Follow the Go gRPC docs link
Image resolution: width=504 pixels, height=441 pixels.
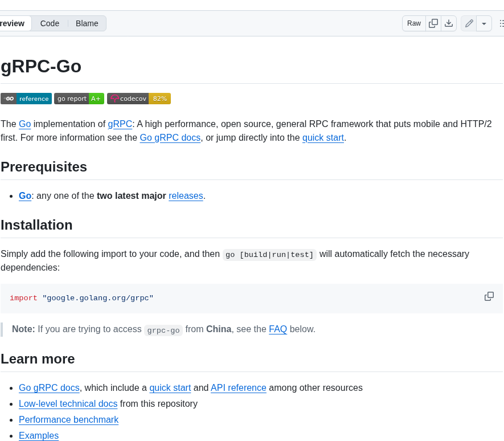(170, 137)
